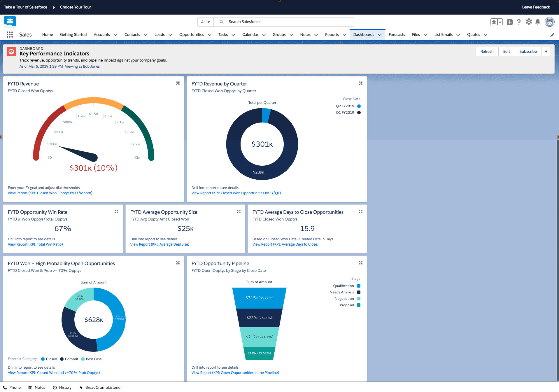
Task: Open the App Launcher grid icon
Action: [10, 34]
